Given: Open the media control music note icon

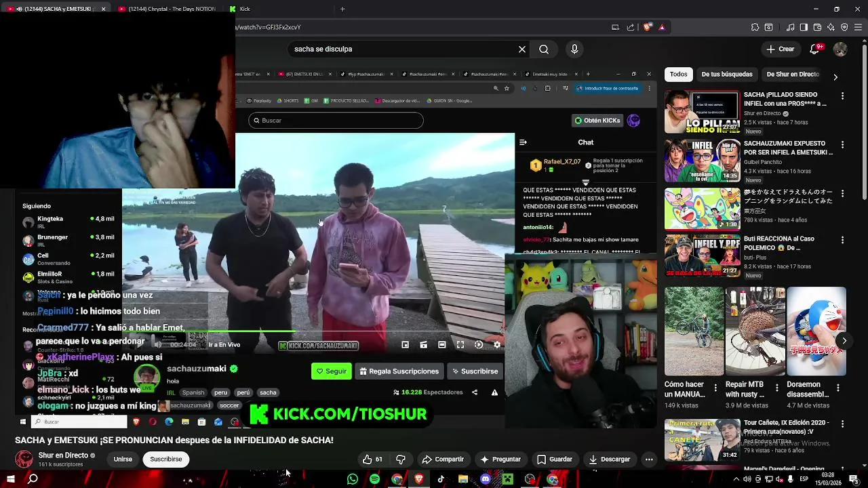Looking at the screenshot, I should (790, 27).
